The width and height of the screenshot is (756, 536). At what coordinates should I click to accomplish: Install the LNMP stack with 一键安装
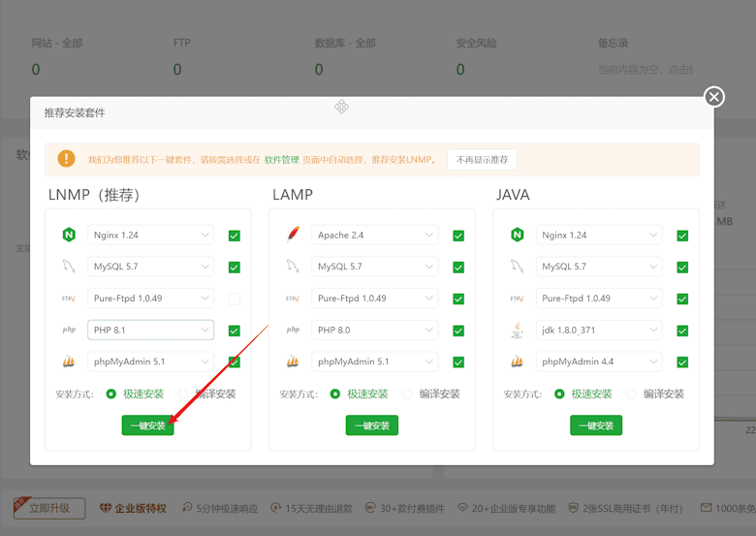click(x=147, y=426)
